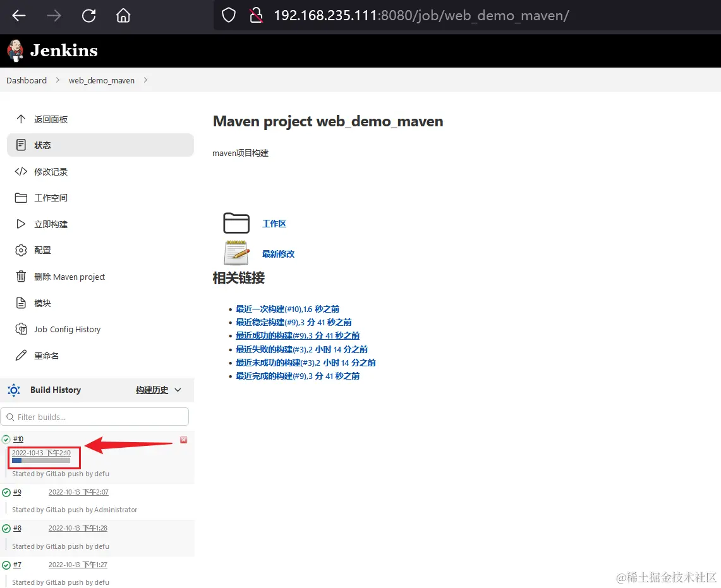
Task: Click the Jenkins butler logo
Action: [x=16, y=51]
